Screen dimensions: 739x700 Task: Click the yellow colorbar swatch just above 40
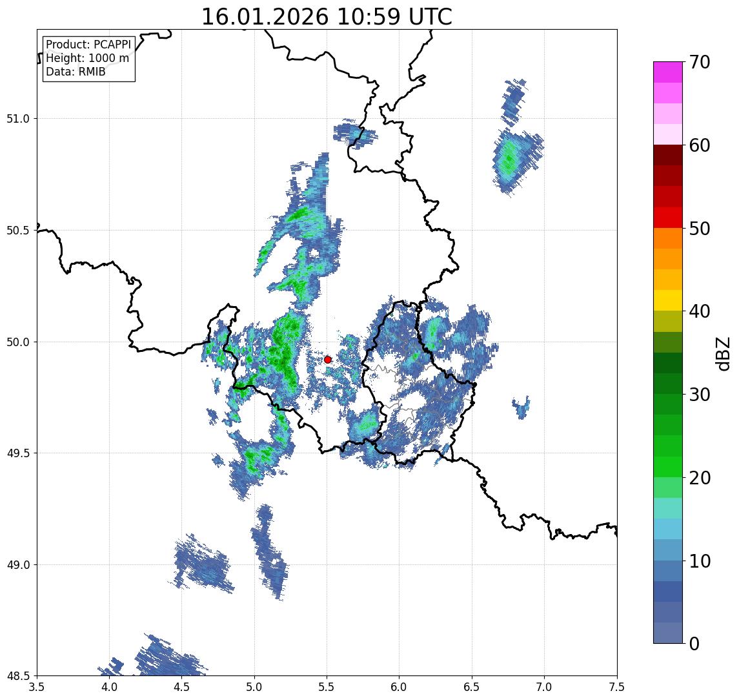click(668, 300)
